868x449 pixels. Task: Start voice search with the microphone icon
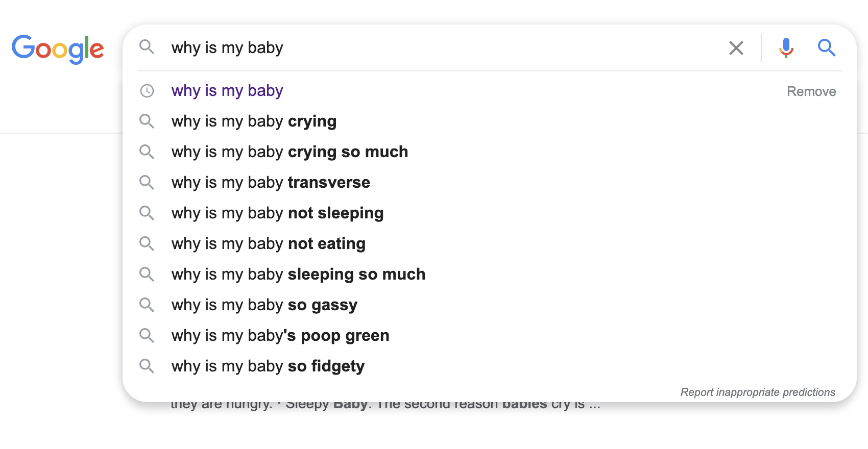[x=786, y=48]
